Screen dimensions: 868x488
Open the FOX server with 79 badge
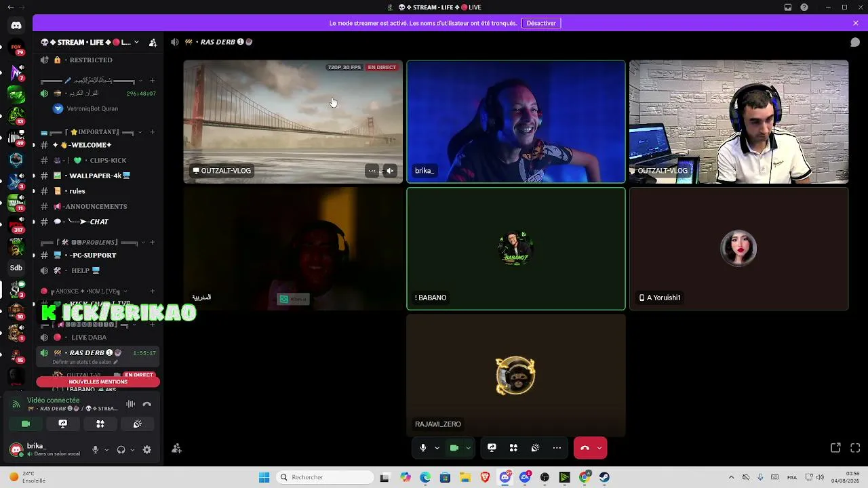pyautogui.click(x=16, y=48)
